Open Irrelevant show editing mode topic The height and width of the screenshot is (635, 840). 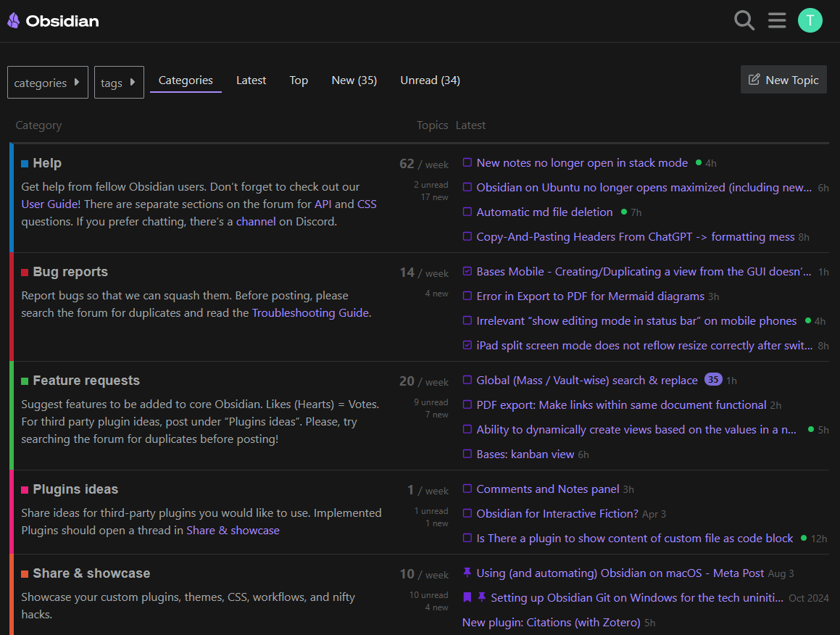click(x=636, y=321)
